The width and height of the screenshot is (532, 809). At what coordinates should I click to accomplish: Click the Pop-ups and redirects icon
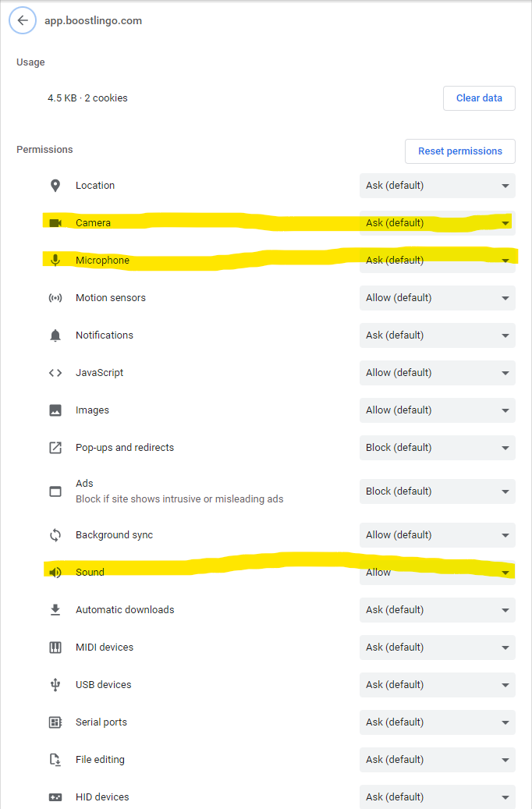coord(55,448)
